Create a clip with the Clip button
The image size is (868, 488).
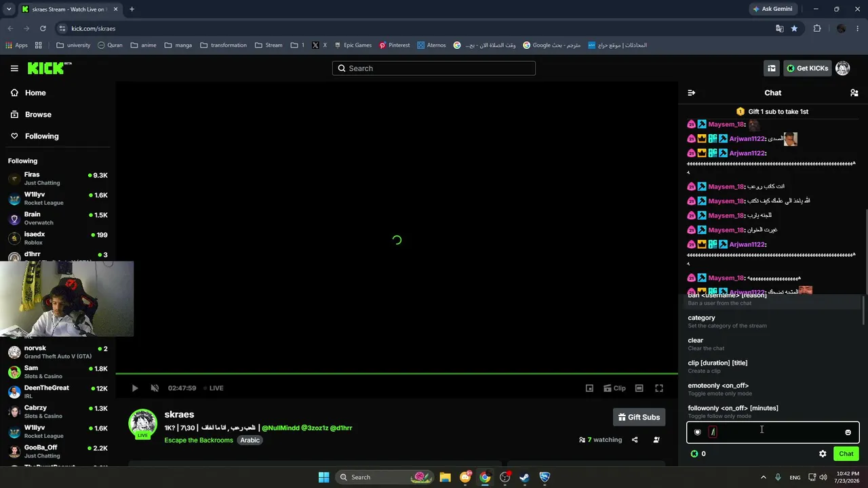[614, 388]
